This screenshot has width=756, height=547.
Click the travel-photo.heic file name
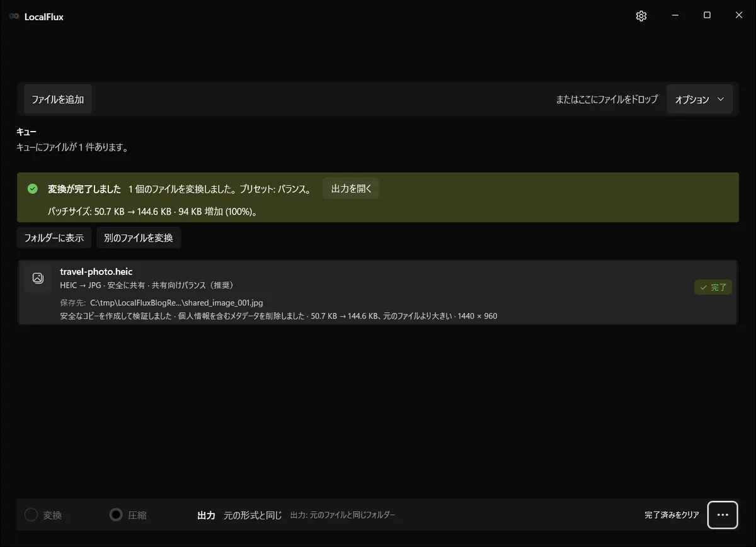tap(96, 272)
